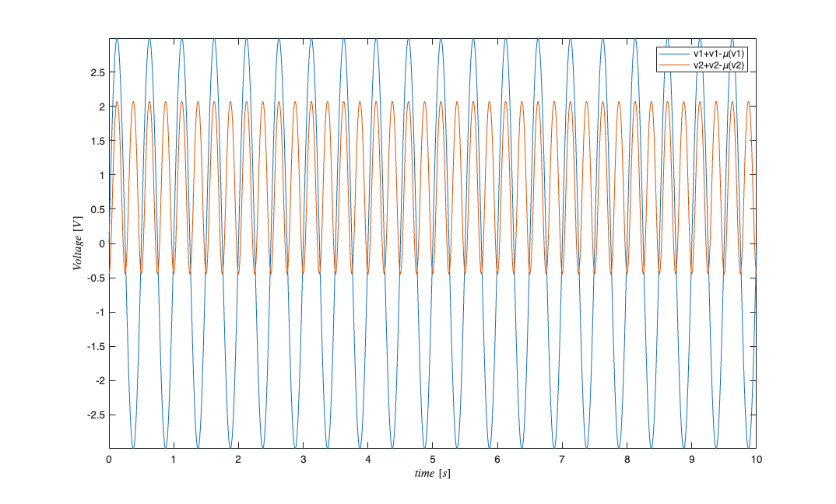Click the x-axis tick label 1
The height and width of the screenshot is (504, 836).
(x=174, y=460)
